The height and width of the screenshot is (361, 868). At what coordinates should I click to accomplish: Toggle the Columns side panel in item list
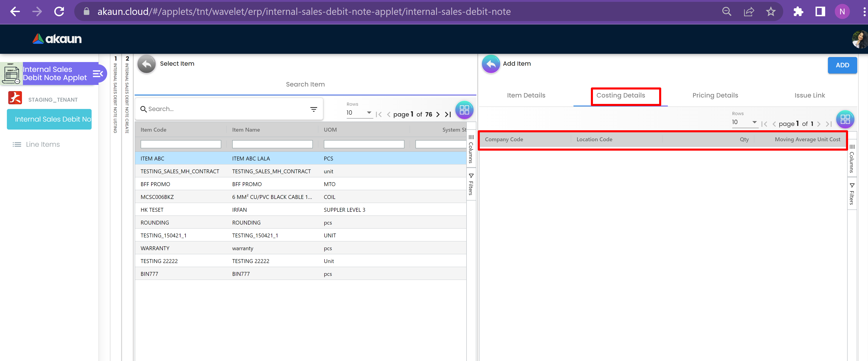tap(471, 149)
